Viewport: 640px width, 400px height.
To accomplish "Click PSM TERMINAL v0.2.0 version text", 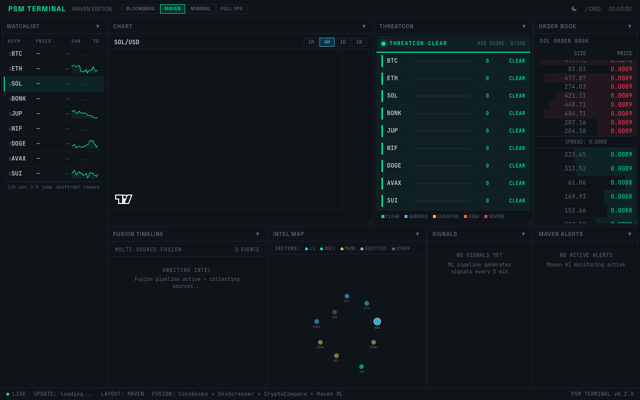I will point(602,394).
